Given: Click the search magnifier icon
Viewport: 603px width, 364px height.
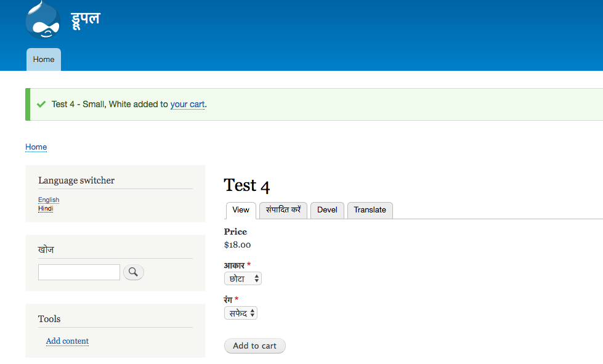Looking at the screenshot, I should (133, 272).
